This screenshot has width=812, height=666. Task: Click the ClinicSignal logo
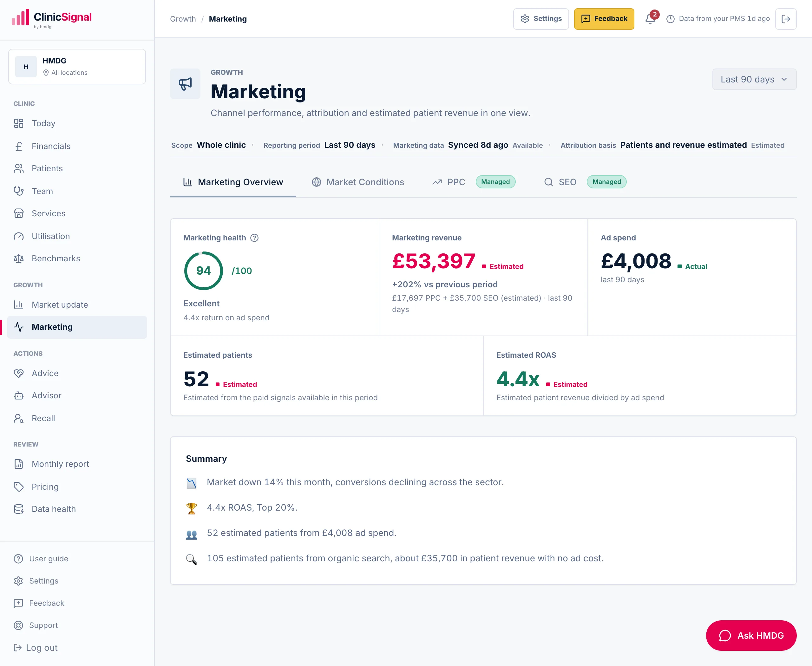(51, 18)
